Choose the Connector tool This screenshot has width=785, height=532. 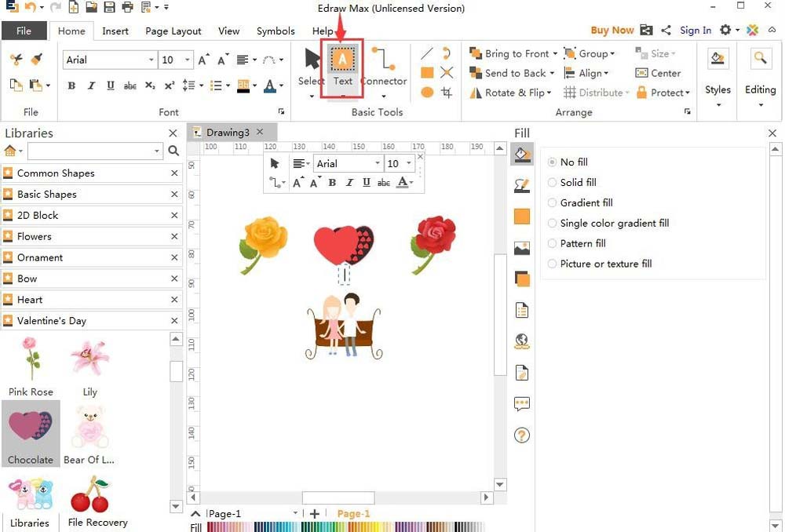coord(384,67)
